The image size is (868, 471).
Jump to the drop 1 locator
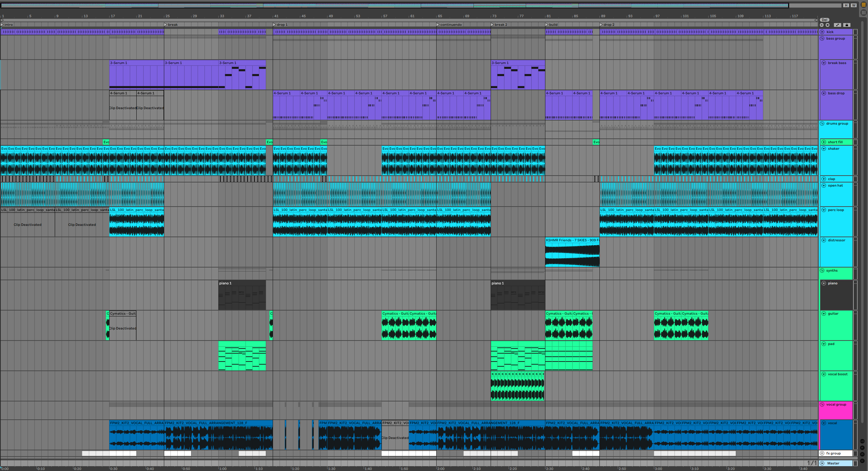pos(274,24)
